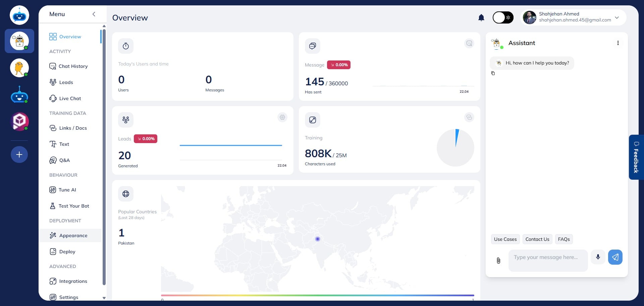Go to the Appearance menu item

[73, 235]
